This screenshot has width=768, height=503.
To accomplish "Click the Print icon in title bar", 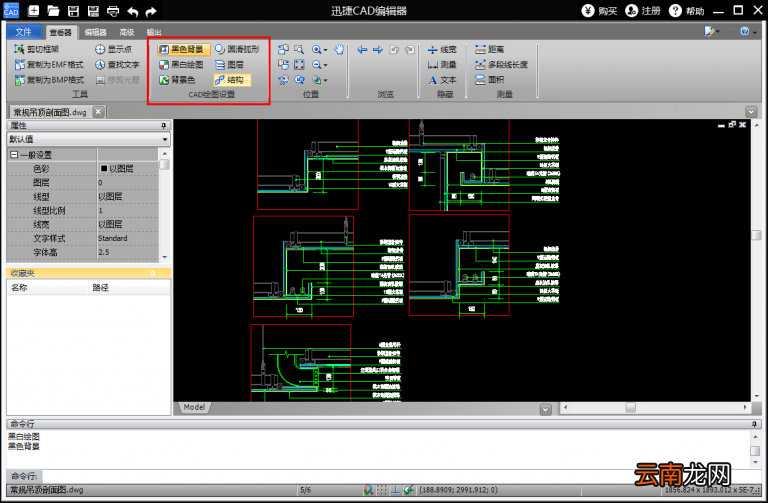I will coord(113,11).
